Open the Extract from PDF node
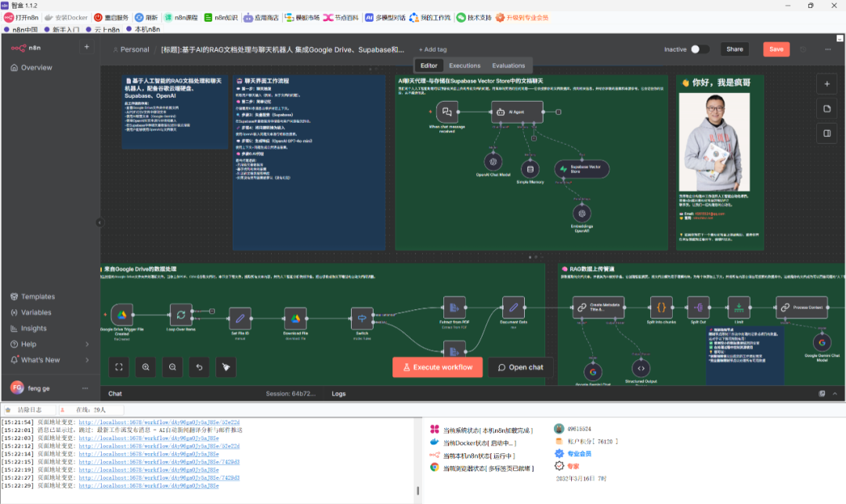 [454, 308]
